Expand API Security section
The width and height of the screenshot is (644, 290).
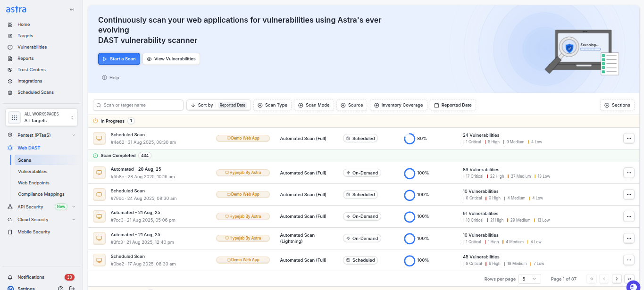(42, 207)
